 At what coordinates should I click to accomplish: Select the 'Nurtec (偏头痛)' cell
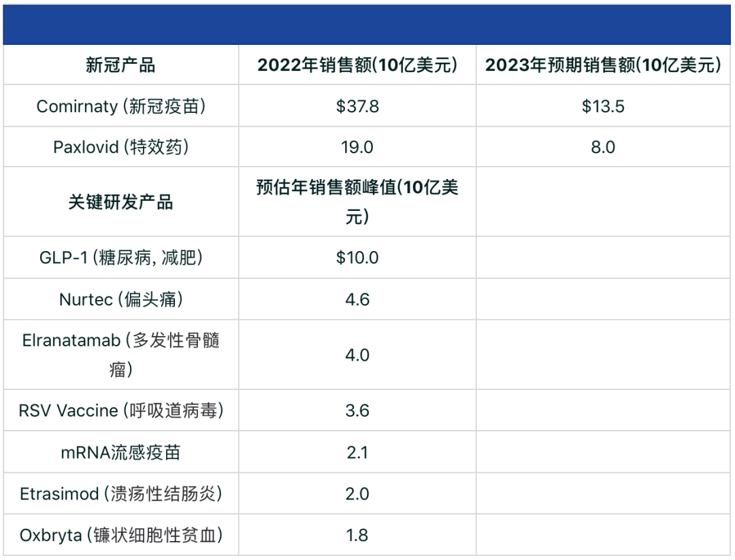click(120, 299)
